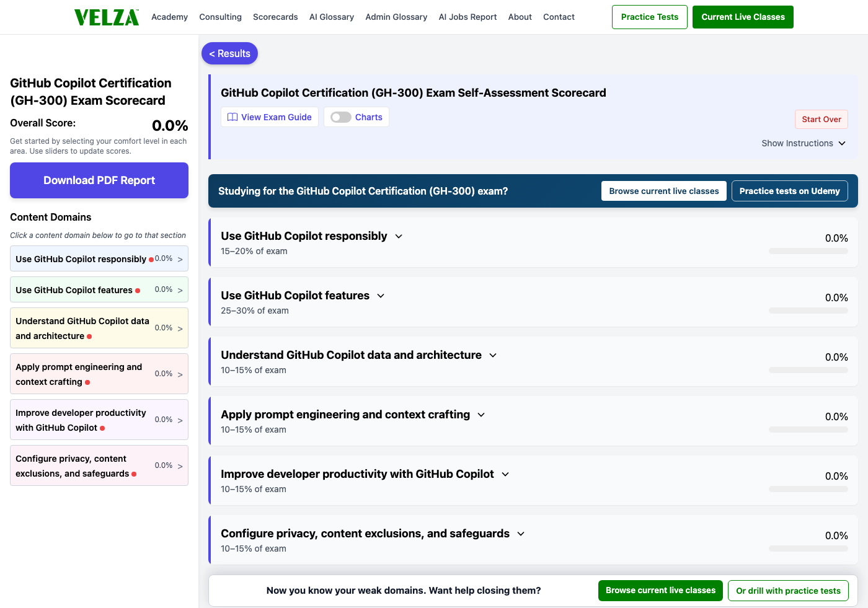
Task: Click the Overall Score 0.0% value
Action: [170, 126]
